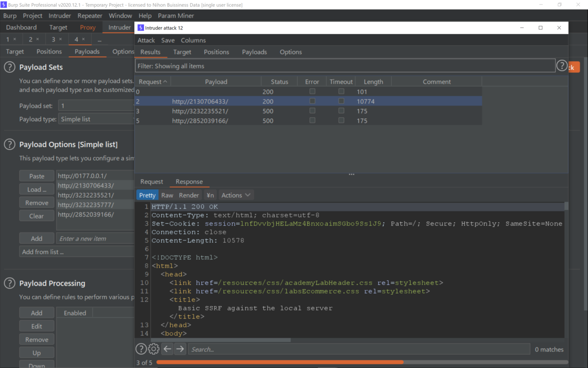
Task: Open the Repeater menu in main window
Action: (x=90, y=16)
